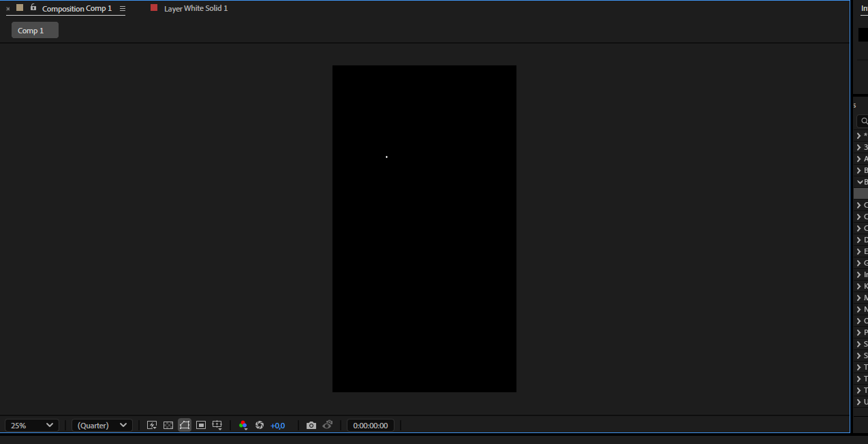Click the Comp 1 breadcrumb button
The image size is (868, 444).
pos(35,30)
